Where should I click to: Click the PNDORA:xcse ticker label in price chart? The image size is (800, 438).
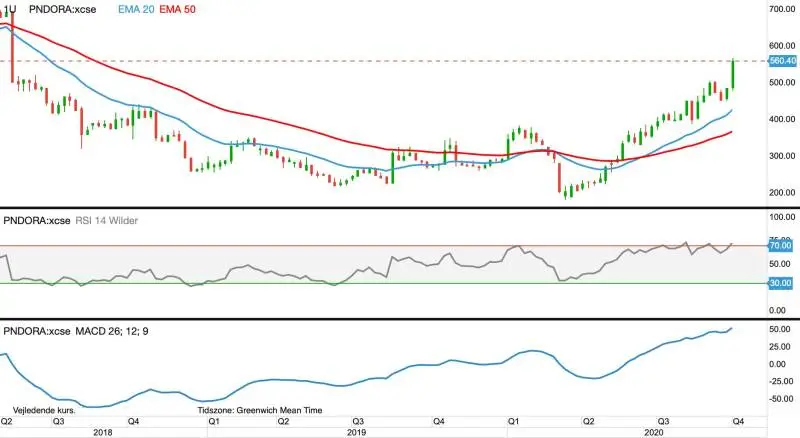pyautogui.click(x=62, y=9)
